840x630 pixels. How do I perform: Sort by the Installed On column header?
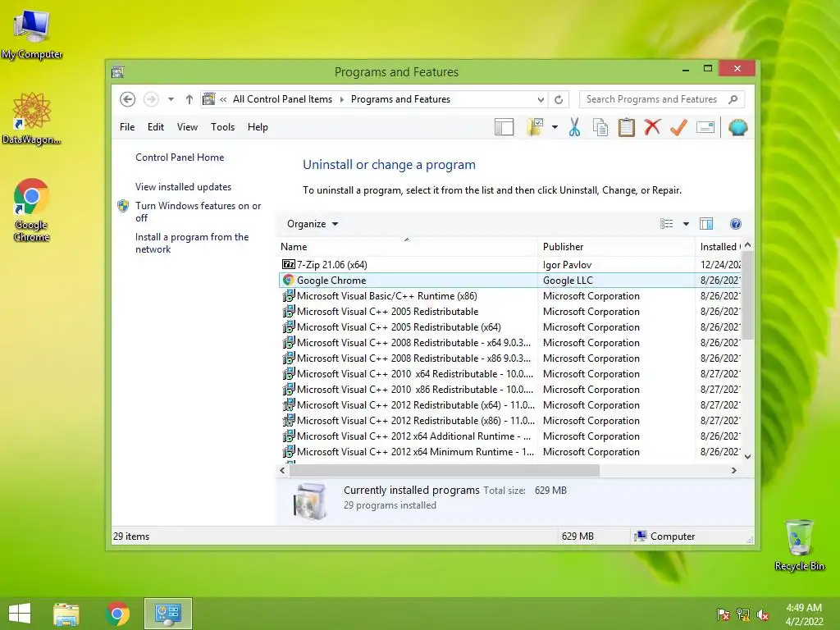click(x=719, y=247)
